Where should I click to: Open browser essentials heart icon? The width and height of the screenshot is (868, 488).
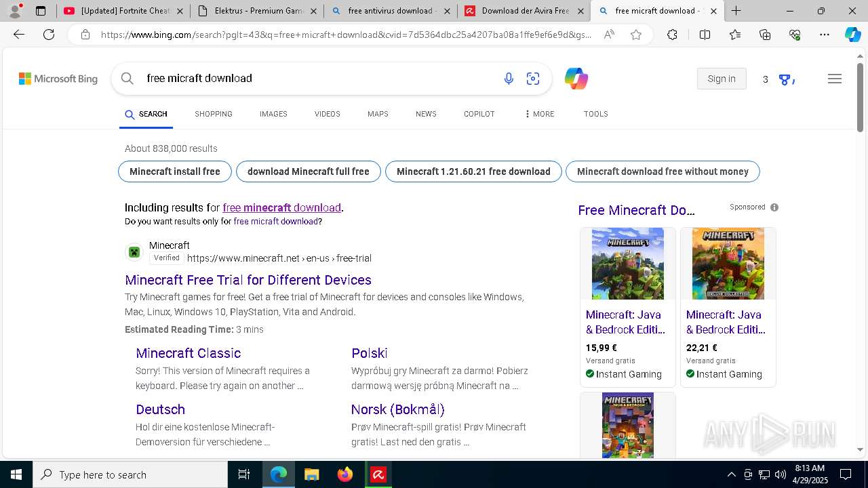coord(795,35)
